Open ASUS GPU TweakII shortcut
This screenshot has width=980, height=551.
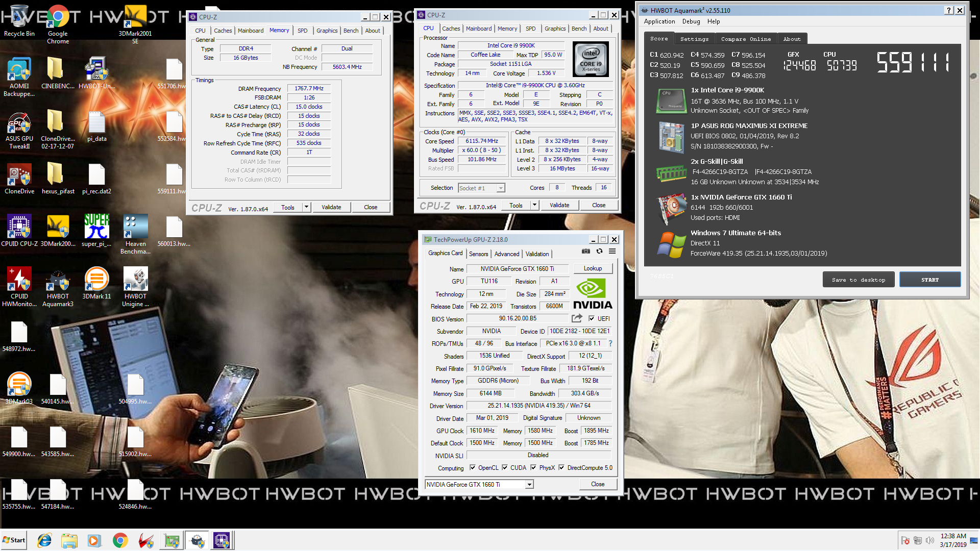pyautogui.click(x=19, y=130)
